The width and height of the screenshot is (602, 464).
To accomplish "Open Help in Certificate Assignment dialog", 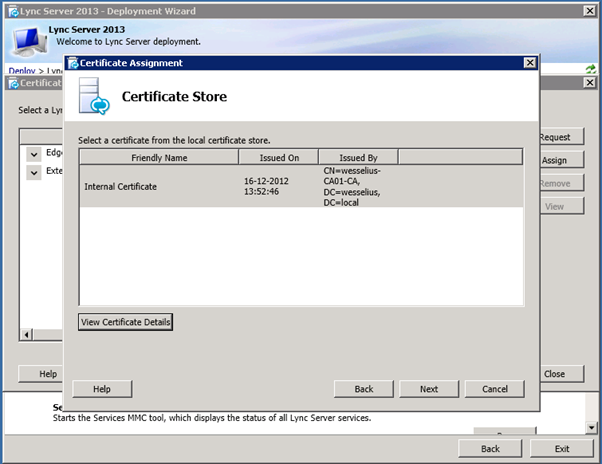I will pyautogui.click(x=101, y=388).
